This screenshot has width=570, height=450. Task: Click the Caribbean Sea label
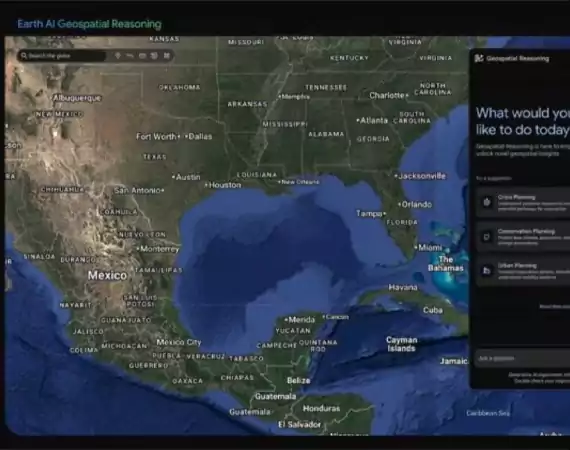coord(488,413)
